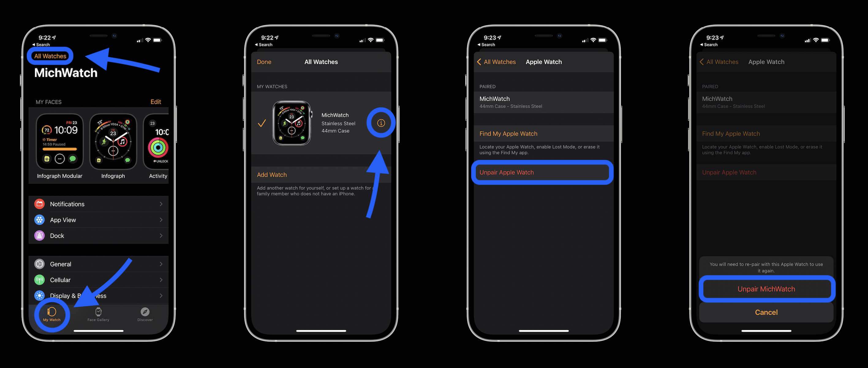Tap the Done button on All Watches screen
The image size is (868, 368).
point(263,62)
